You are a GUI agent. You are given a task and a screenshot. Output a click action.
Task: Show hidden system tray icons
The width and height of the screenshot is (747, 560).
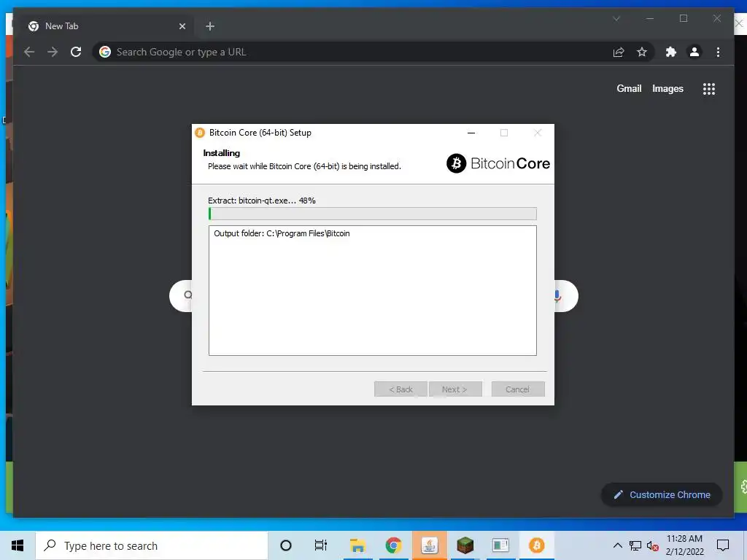pyautogui.click(x=617, y=545)
